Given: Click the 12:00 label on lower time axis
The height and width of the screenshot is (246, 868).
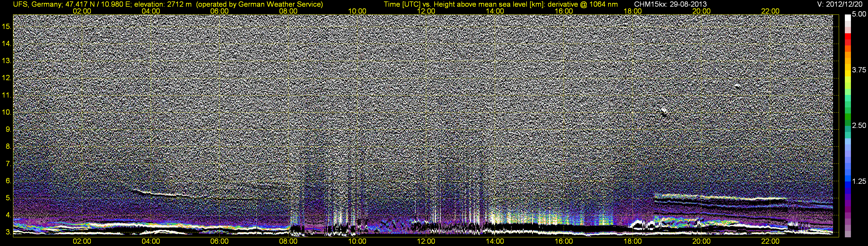Looking at the screenshot, I should 426,242.
